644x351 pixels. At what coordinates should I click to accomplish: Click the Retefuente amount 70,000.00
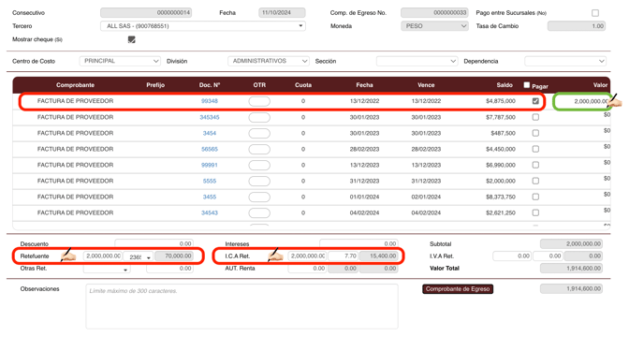174,256
